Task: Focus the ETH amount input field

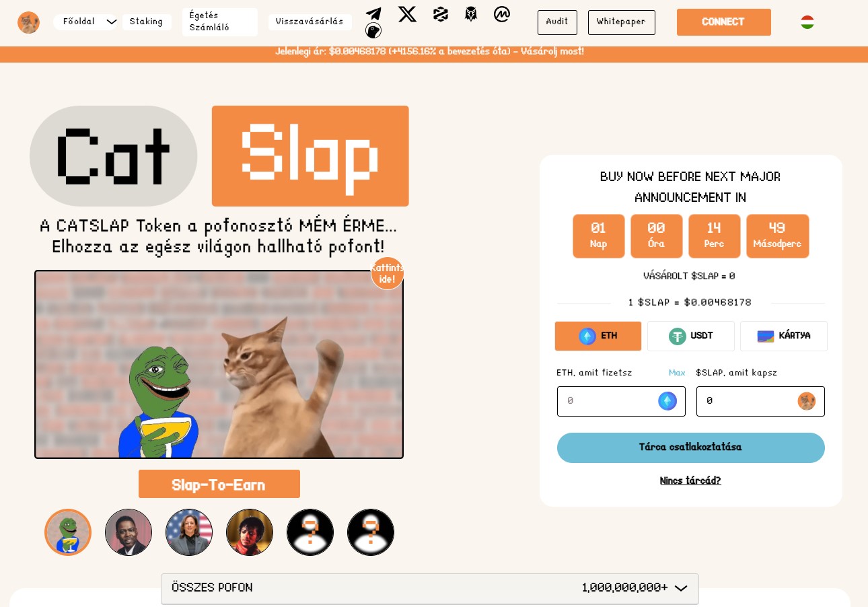Action: [x=621, y=401]
